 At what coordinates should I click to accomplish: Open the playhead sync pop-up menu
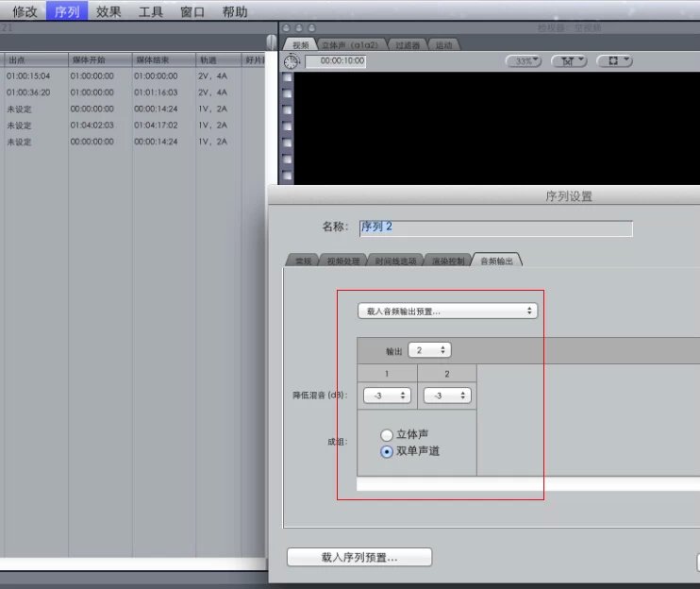(x=569, y=60)
